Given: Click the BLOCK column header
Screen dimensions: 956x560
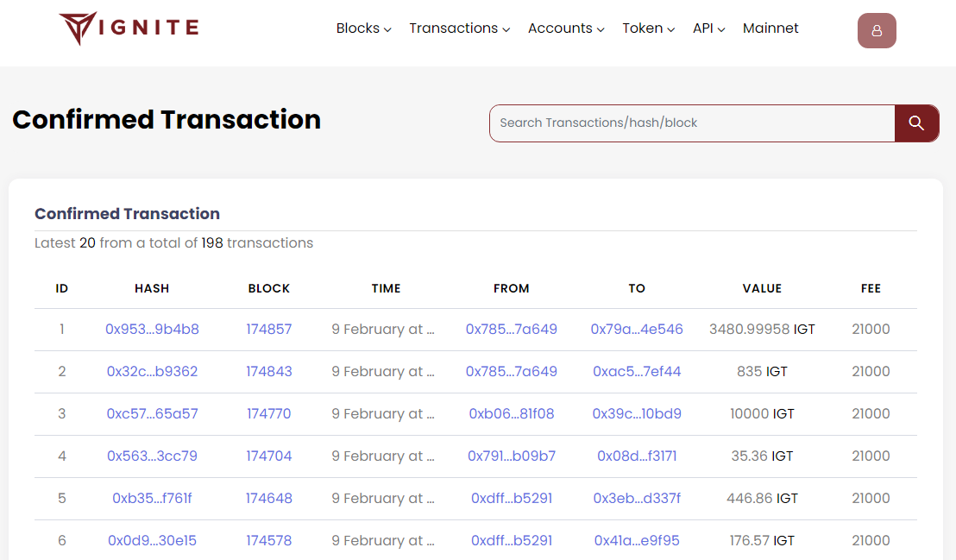Looking at the screenshot, I should [x=269, y=288].
